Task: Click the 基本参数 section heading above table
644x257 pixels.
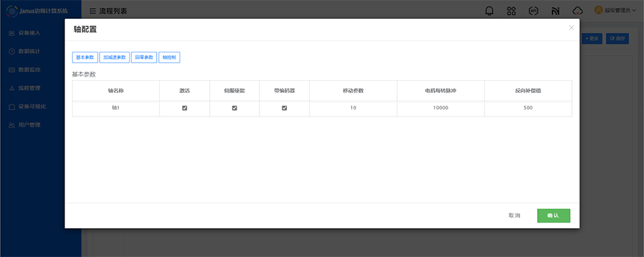Action: (84, 75)
